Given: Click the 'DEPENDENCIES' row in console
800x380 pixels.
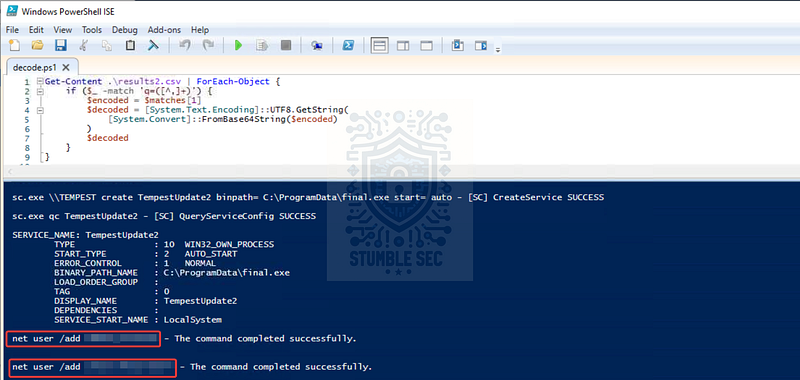Looking at the screenshot, I should [x=106, y=310].
